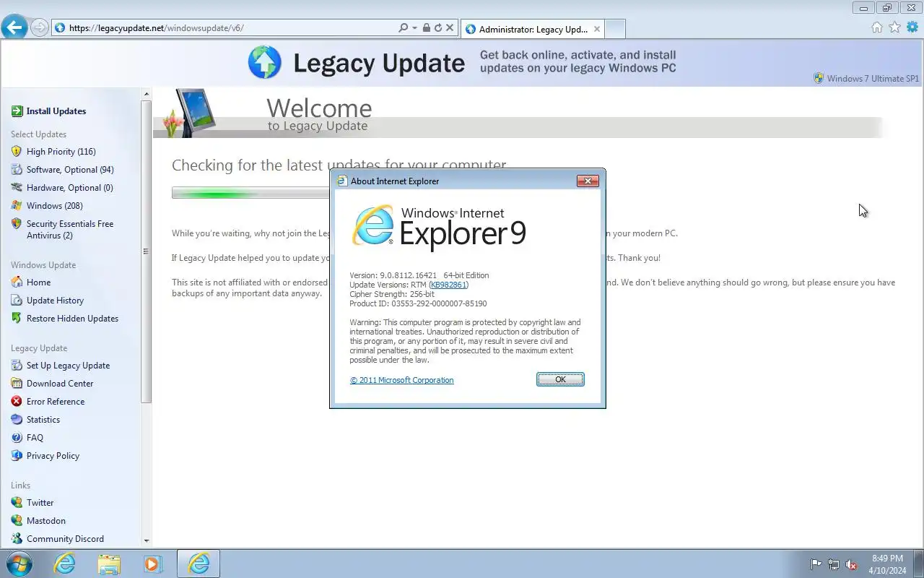Screen dimensions: 924x578
Task: Click the Download Center icon
Action: [17, 383]
